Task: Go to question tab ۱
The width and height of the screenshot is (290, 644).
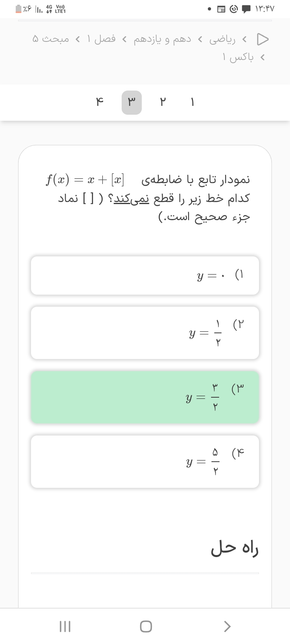Action: tap(193, 103)
